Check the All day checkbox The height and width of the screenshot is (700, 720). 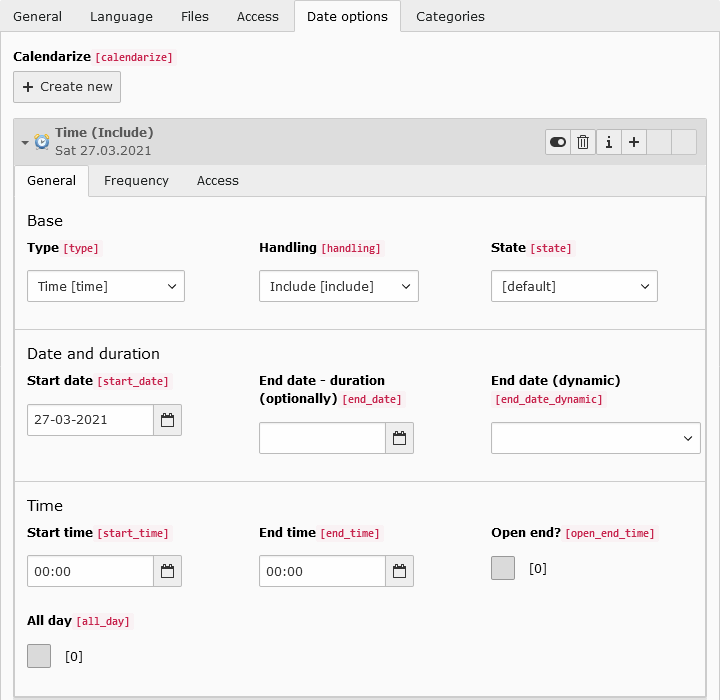pos(39,656)
